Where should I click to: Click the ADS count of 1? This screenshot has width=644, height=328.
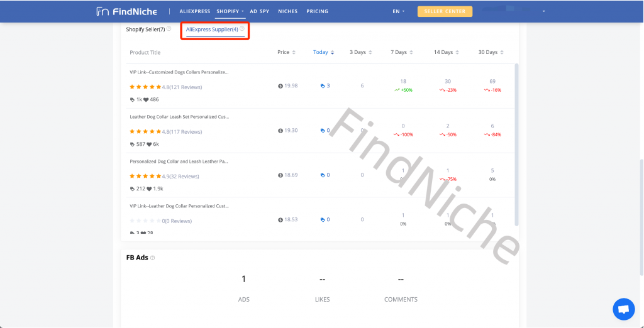click(x=243, y=279)
